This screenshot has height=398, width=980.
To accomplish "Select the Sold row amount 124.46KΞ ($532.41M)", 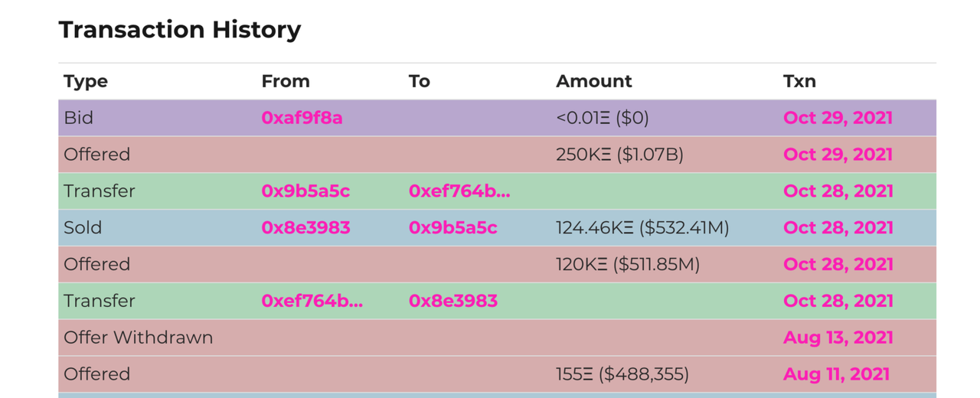I will pos(642,228).
